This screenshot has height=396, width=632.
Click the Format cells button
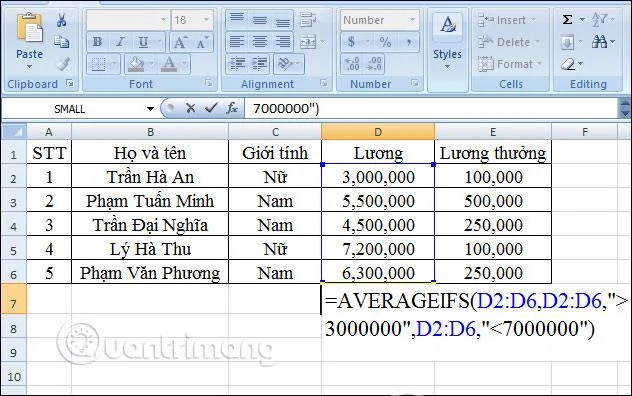pos(510,64)
